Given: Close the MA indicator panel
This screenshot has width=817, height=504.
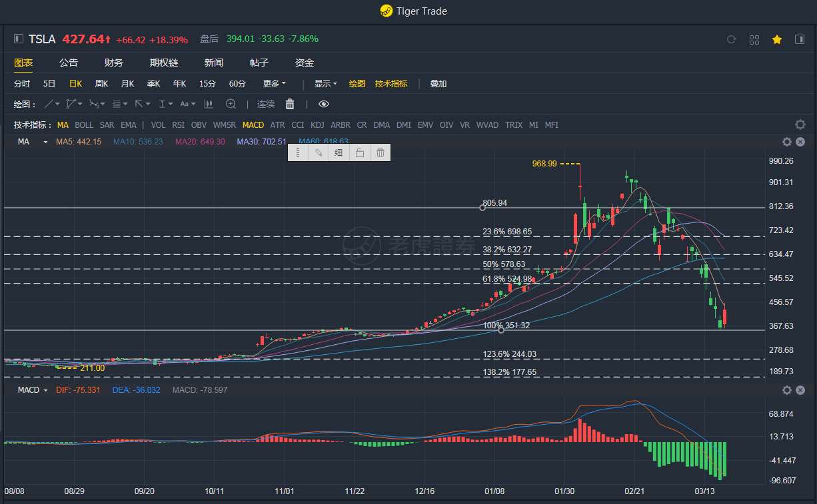Looking at the screenshot, I should pos(800,142).
